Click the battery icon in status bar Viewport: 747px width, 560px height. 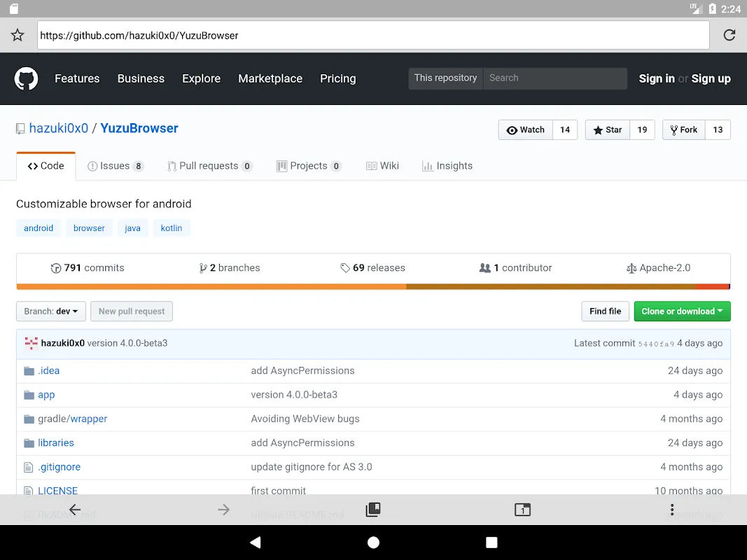point(712,8)
